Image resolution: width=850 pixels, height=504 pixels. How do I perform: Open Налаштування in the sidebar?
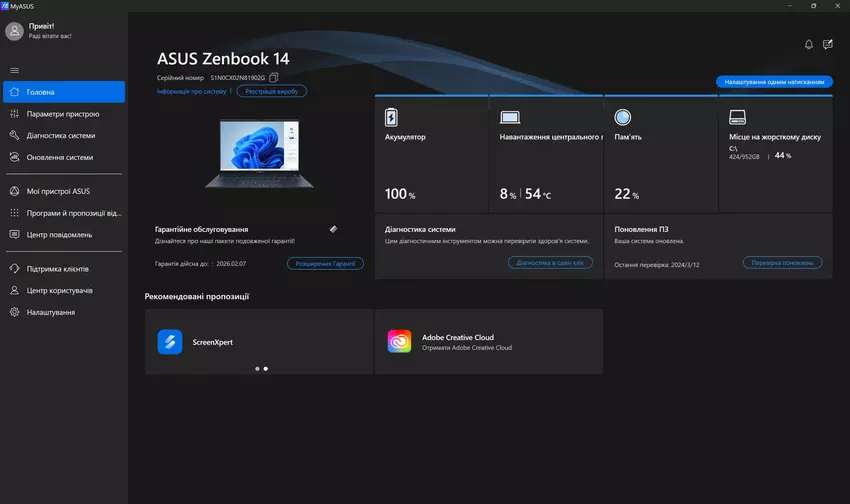point(51,312)
